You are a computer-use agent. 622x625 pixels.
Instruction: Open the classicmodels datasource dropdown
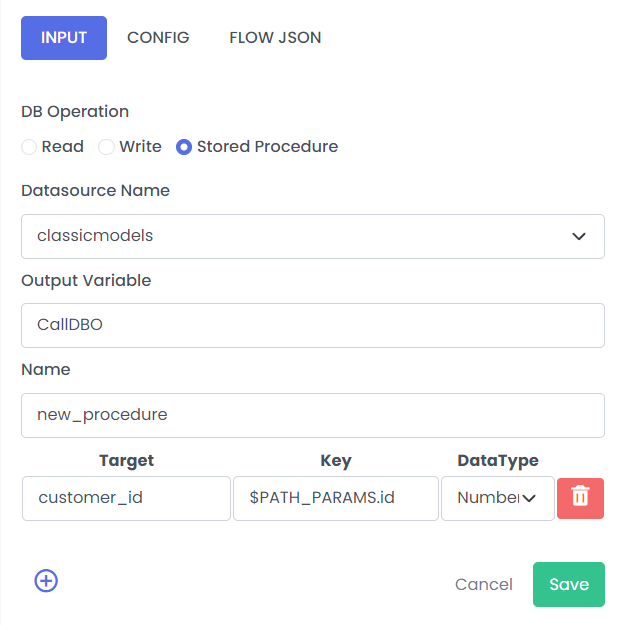[x=313, y=236]
